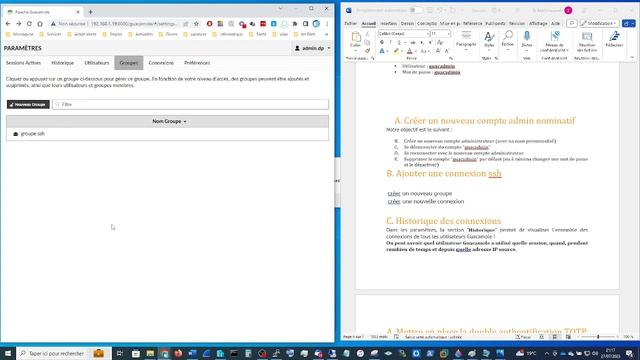This screenshot has width=640, height=360.
Task: Open the Affichage ribbon tab in Word
Action: pos(538,24)
